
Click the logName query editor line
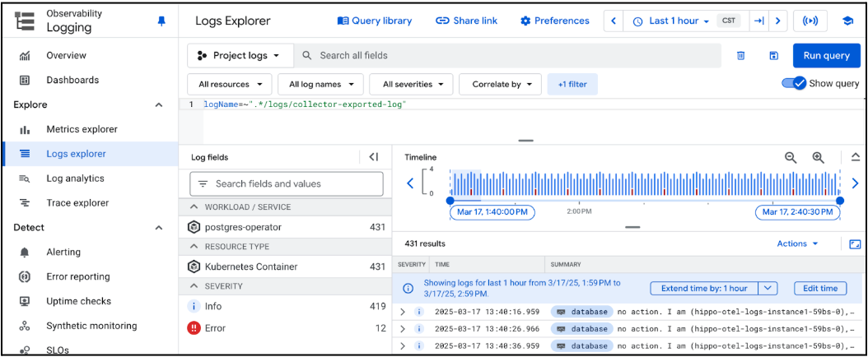click(x=305, y=104)
